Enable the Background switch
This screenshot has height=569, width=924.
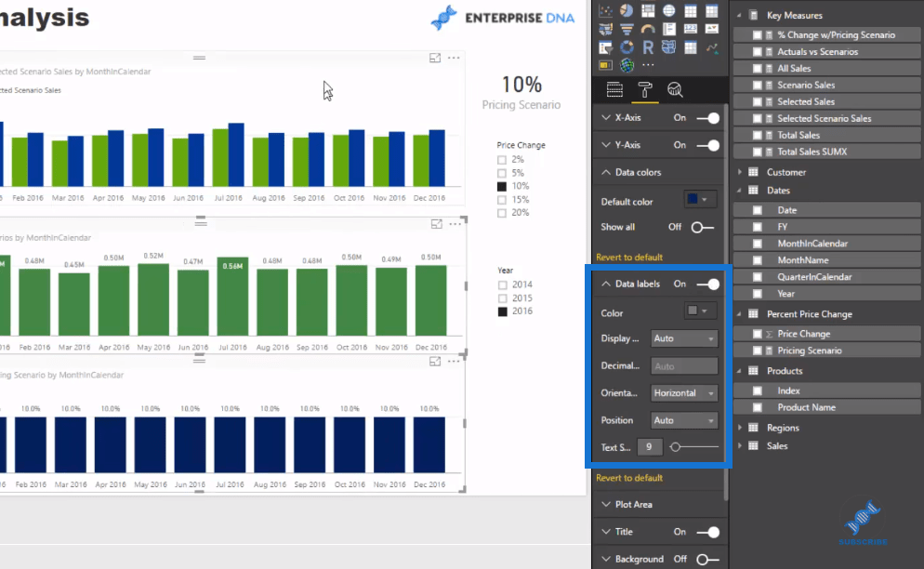click(707, 559)
